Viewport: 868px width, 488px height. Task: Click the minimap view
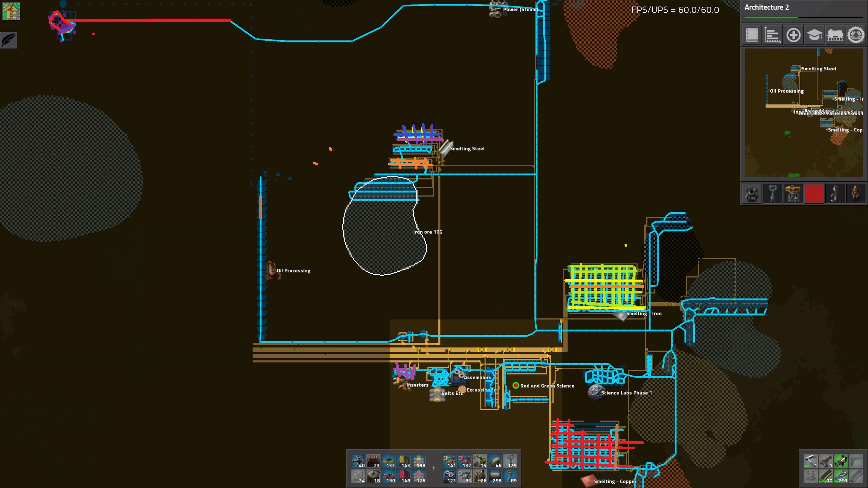804,113
